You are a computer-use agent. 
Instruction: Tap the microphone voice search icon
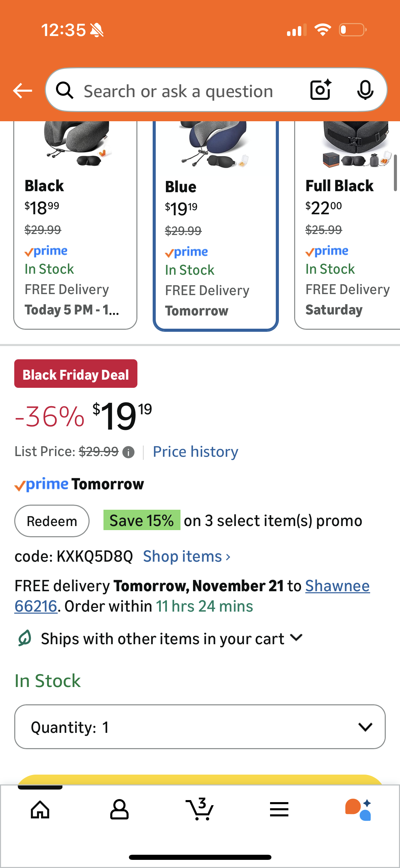(365, 90)
